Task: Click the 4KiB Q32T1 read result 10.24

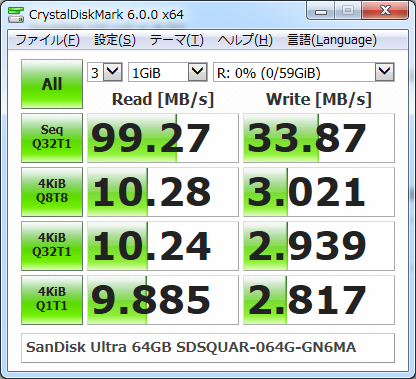Action: pyautogui.click(x=163, y=246)
